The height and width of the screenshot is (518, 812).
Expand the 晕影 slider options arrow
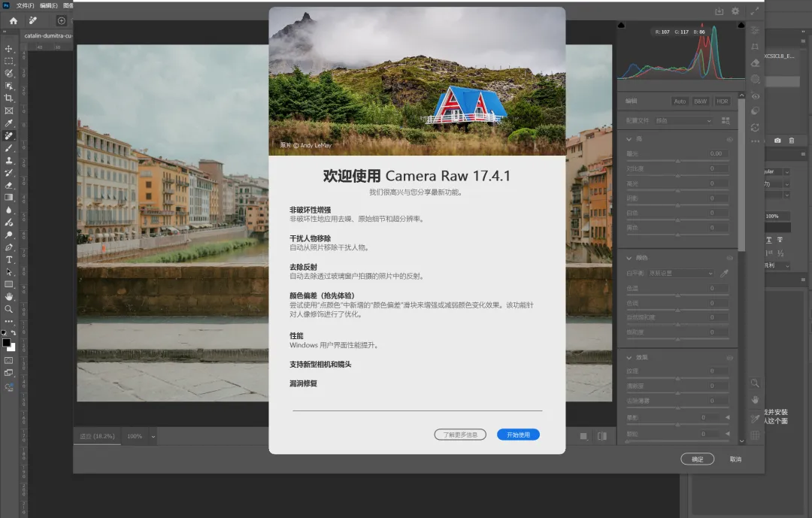point(727,417)
